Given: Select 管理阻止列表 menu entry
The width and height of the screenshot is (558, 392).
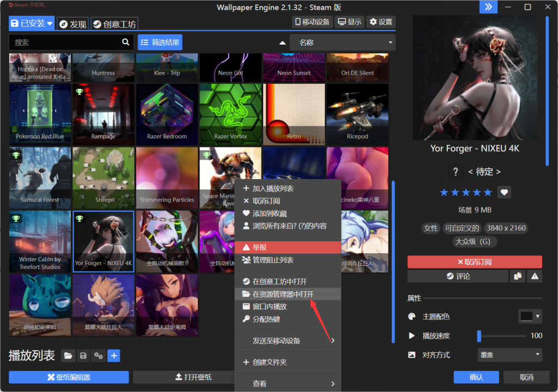Looking at the screenshot, I should click(x=288, y=260).
